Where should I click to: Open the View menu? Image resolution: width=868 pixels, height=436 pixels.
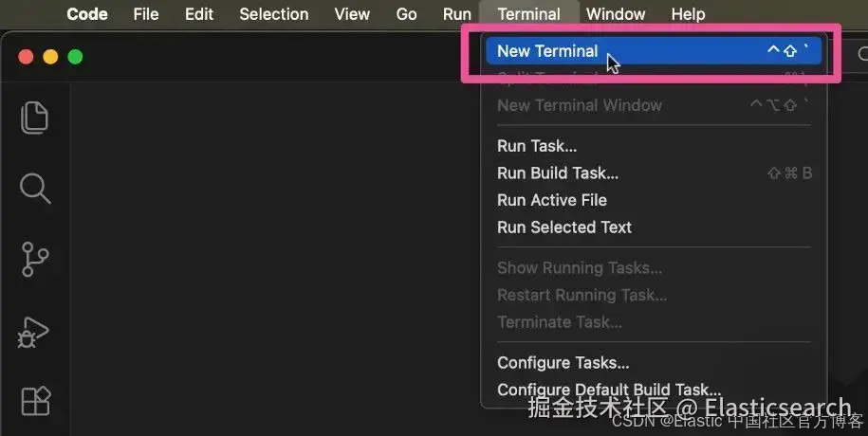click(x=352, y=14)
